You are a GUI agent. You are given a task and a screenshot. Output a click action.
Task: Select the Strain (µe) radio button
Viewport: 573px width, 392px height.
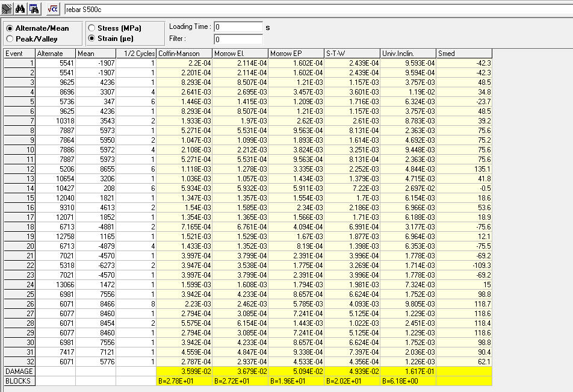(x=91, y=38)
